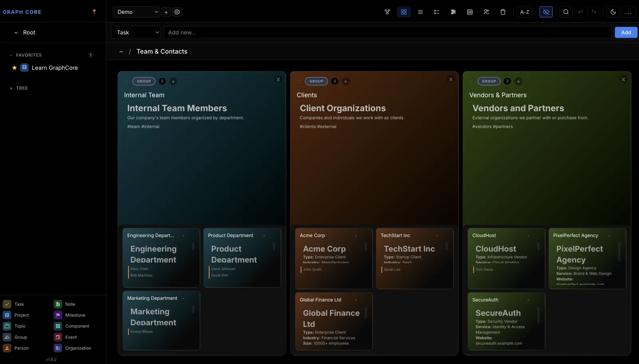This screenshot has width=639, height=364.
Task: Click Tom Davis contact in CloudHost
Action: [484, 270]
